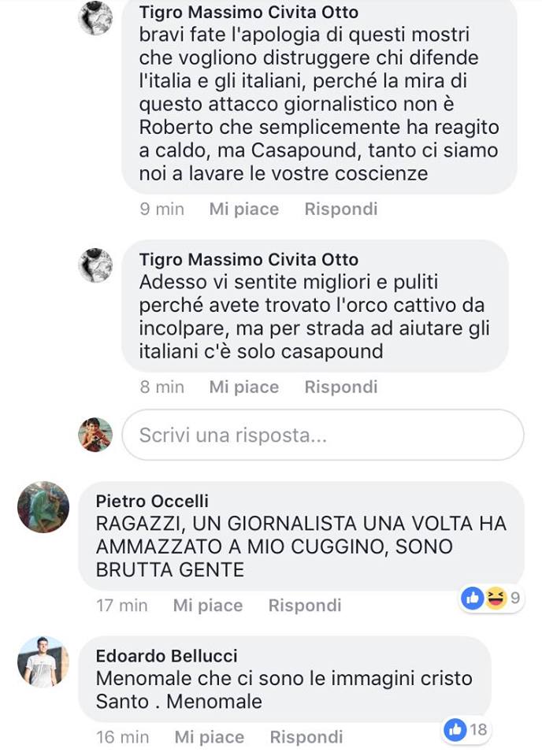542x756 pixels.
Task: Click the thumbs-up reaction icon on Pietro Occelli's comment
Action: coord(472,598)
